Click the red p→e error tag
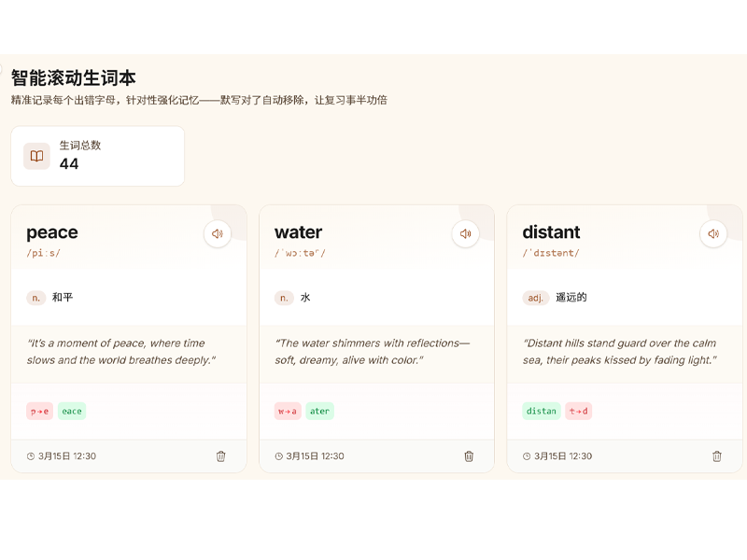The width and height of the screenshot is (747, 560). [x=40, y=411]
